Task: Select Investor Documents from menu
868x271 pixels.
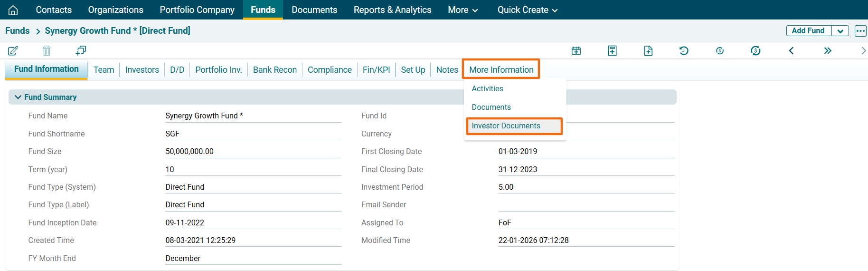Action: (x=506, y=126)
